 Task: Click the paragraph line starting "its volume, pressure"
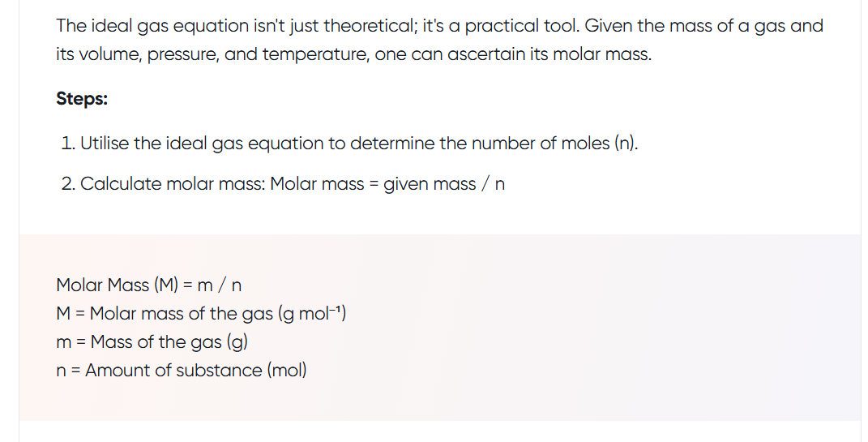(353, 58)
